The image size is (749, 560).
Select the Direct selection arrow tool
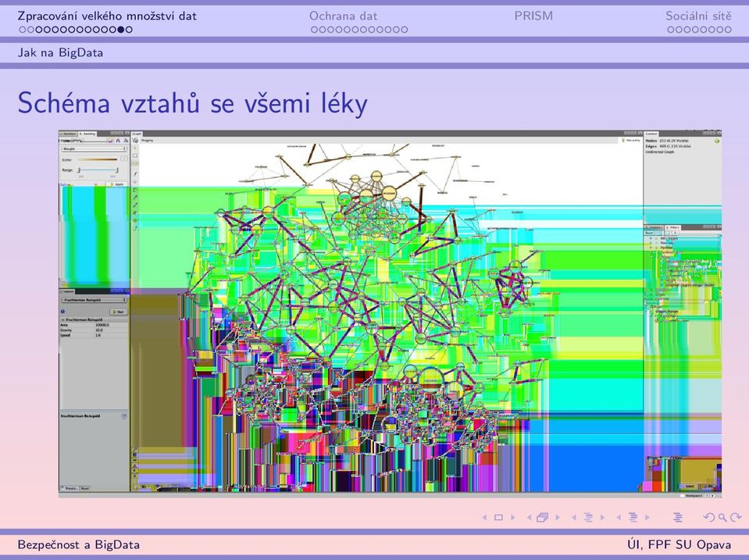135,148
